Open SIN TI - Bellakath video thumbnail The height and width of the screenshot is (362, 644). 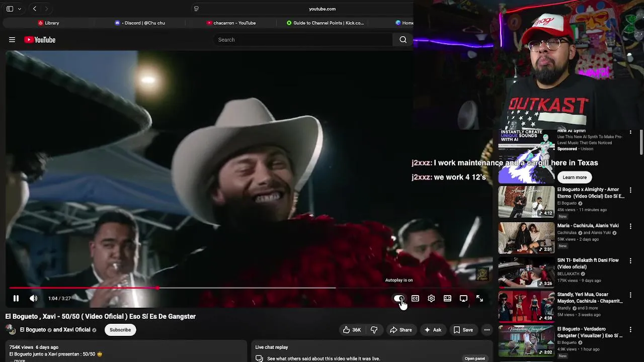click(x=526, y=272)
